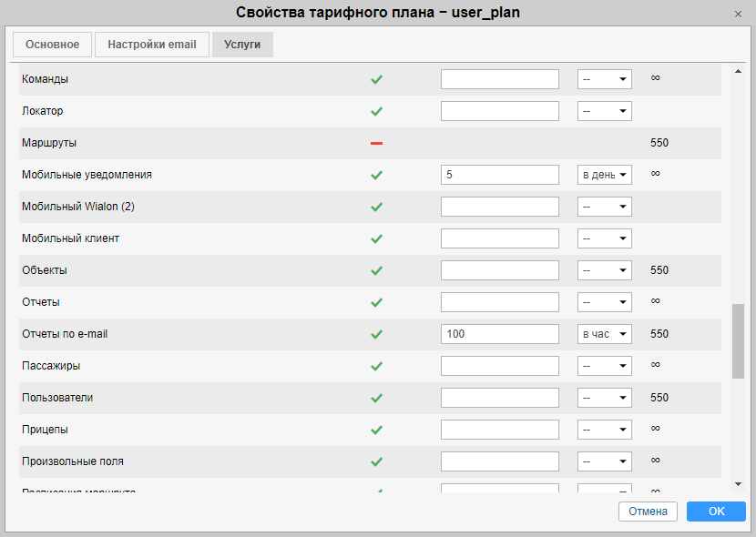Screen dimensions: 756x537
Task: Click the green checkmark for Пассажиры
Action: [x=376, y=366]
